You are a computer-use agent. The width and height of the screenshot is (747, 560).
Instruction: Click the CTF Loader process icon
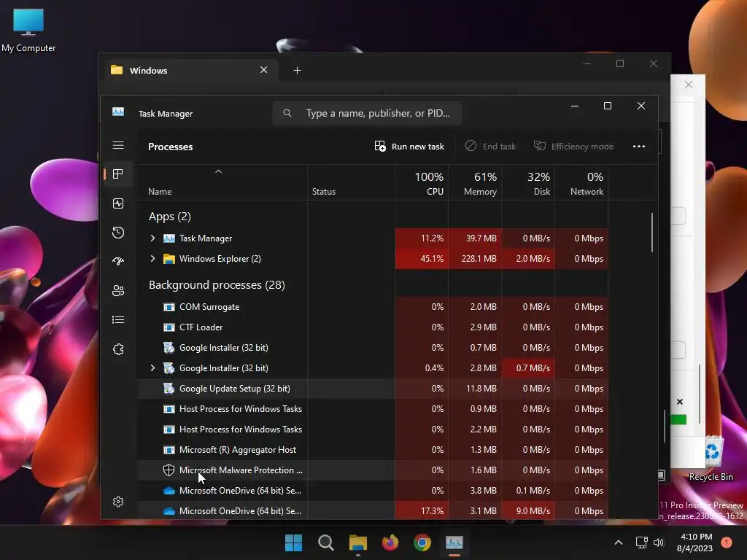click(169, 327)
